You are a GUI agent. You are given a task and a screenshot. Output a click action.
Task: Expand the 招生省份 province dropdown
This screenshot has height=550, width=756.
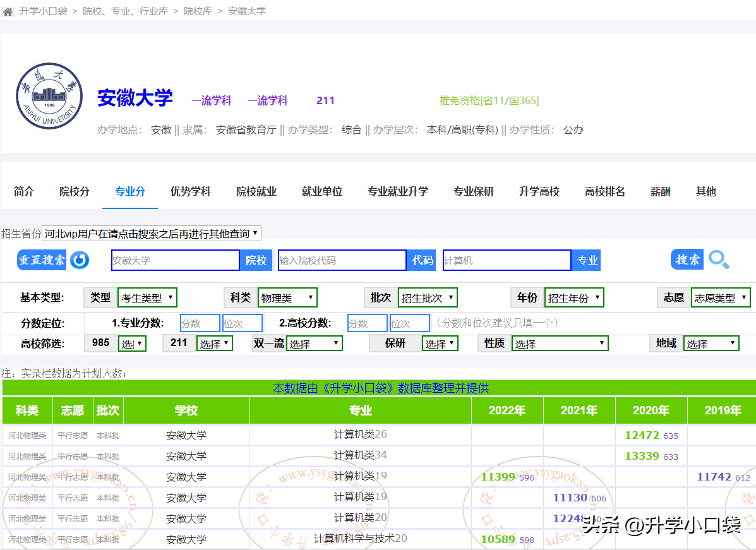pyautogui.click(x=152, y=233)
